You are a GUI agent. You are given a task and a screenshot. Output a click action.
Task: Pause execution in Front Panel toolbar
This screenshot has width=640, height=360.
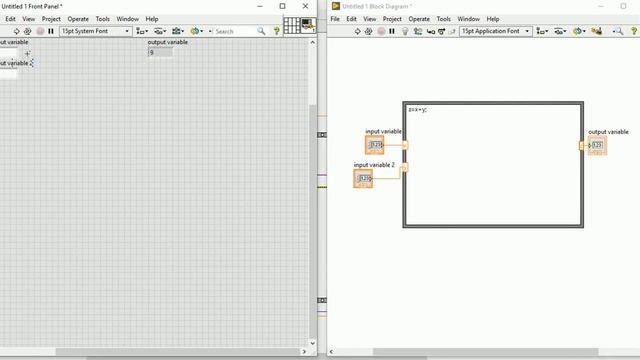[x=51, y=31]
